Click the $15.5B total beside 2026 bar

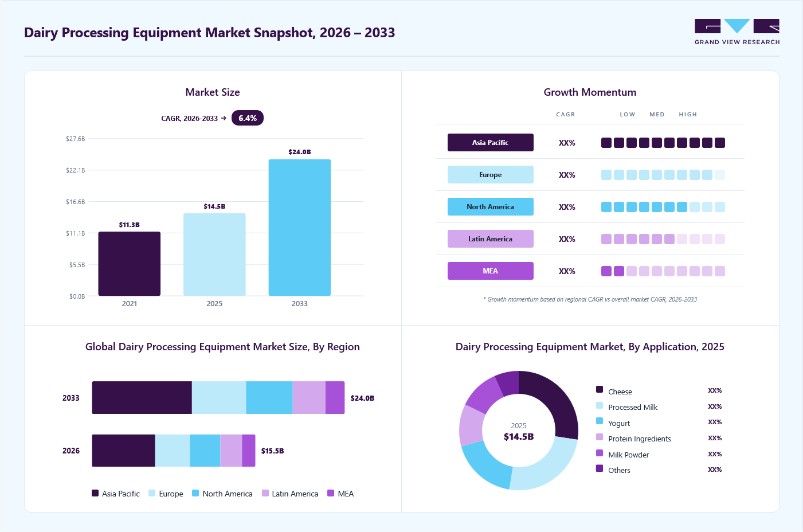click(272, 451)
